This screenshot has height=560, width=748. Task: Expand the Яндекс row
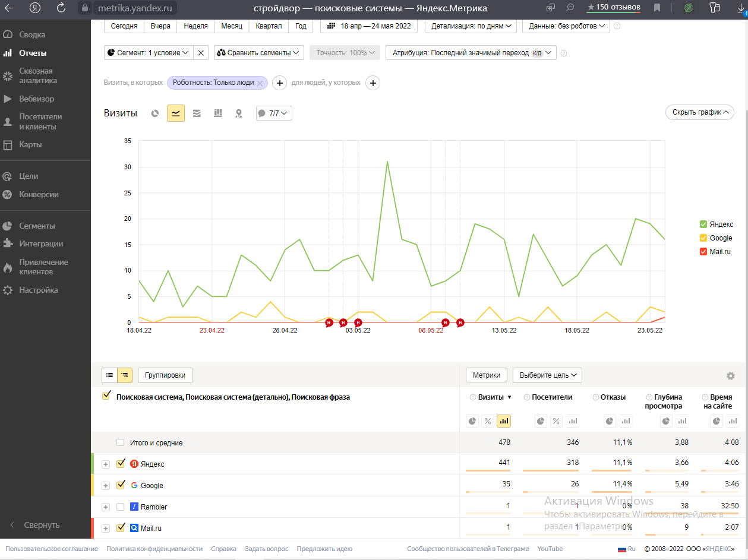point(106,464)
